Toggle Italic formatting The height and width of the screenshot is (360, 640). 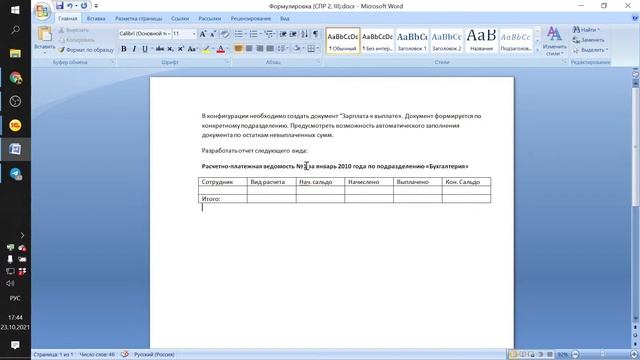(x=134, y=49)
